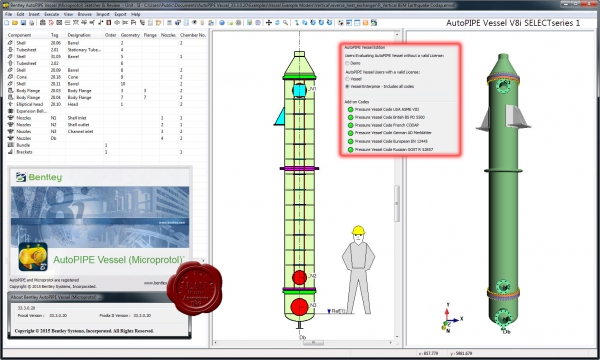Click the Open folder toolbar icon
This screenshot has height=360, width=600.
[x=15, y=23]
